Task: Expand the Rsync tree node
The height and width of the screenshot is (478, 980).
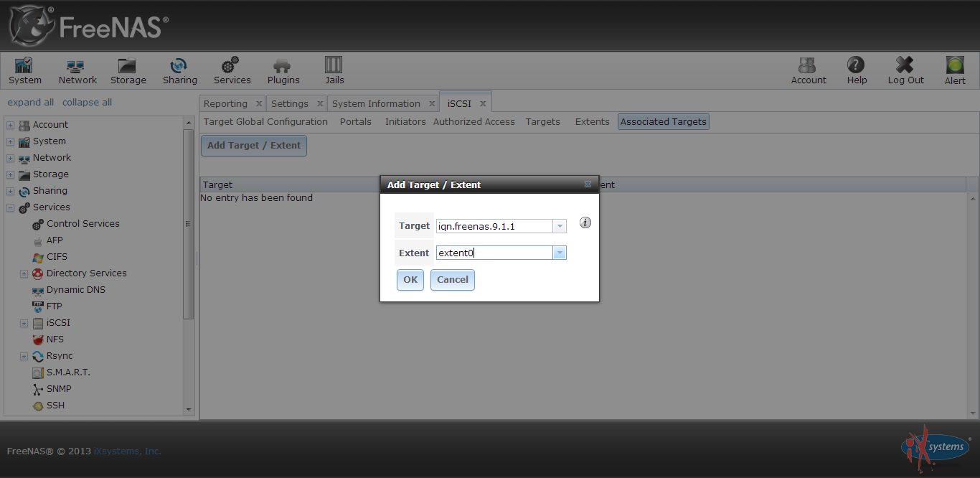Action: point(24,357)
